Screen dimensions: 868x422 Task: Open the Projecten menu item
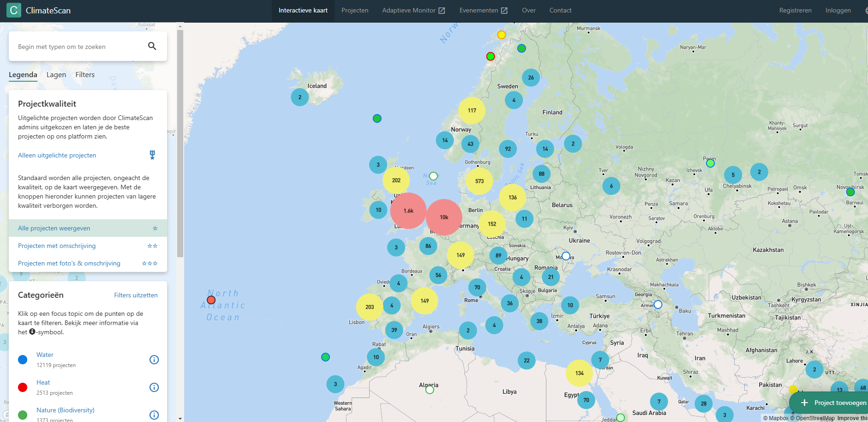click(354, 10)
